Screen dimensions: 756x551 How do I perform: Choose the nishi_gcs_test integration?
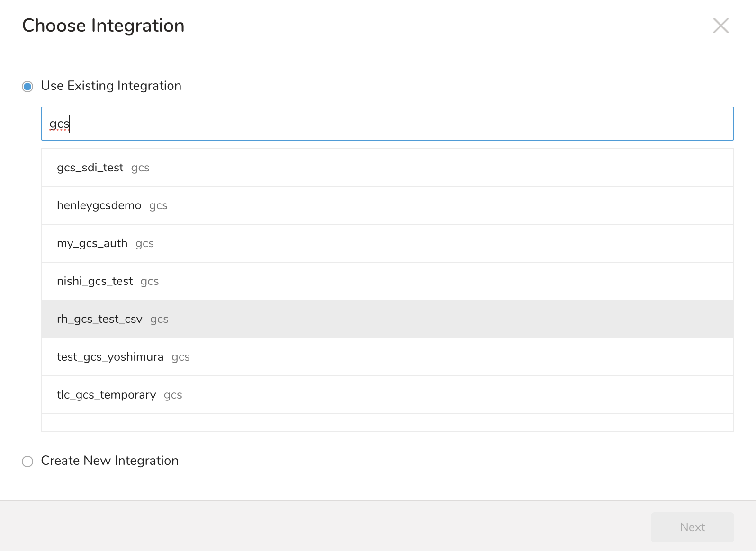click(x=95, y=281)
